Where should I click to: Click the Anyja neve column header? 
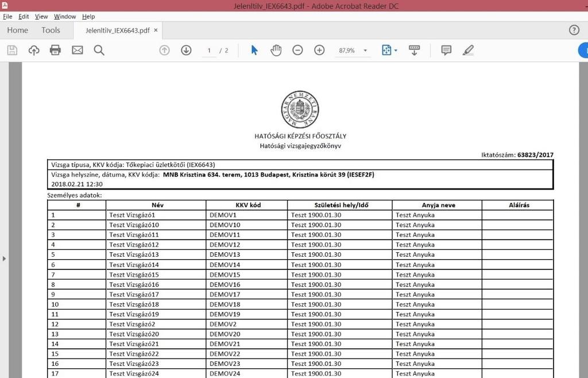coord(438,205)
